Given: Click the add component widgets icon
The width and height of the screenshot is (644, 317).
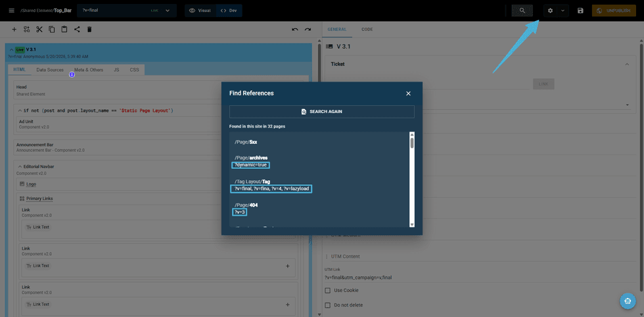Looking at the screenshot, I should pyautogui.click(x=27, y=29).
